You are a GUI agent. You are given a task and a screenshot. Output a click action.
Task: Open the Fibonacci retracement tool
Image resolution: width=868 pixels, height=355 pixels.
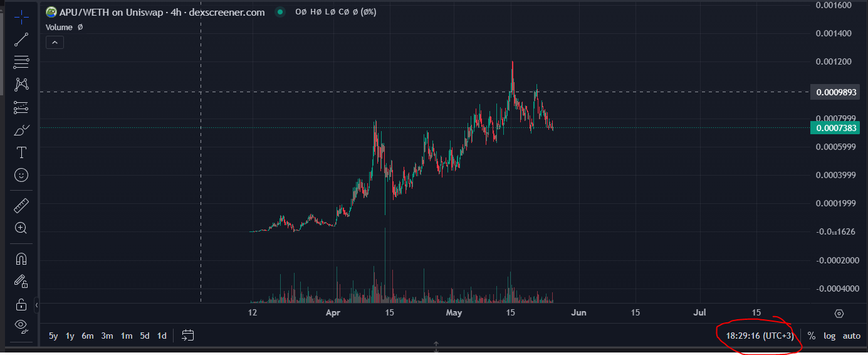[21, 61]
